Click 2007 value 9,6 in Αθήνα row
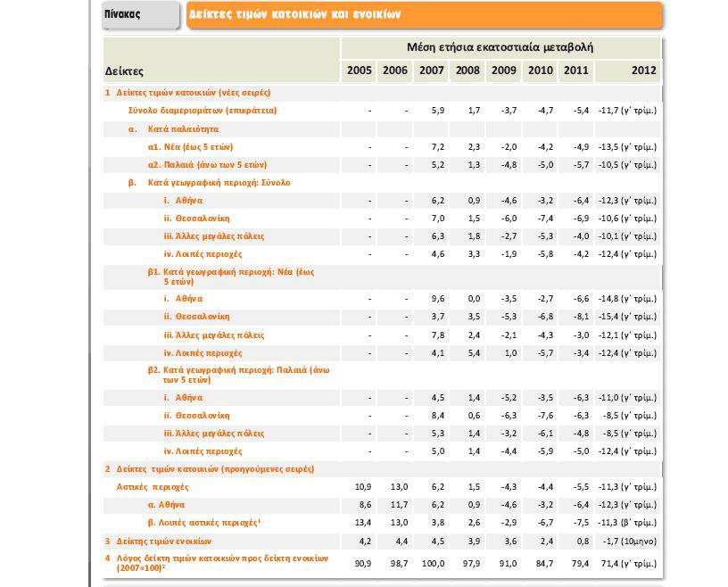Screen dimensions: 728x587 [x=438, y=299]
